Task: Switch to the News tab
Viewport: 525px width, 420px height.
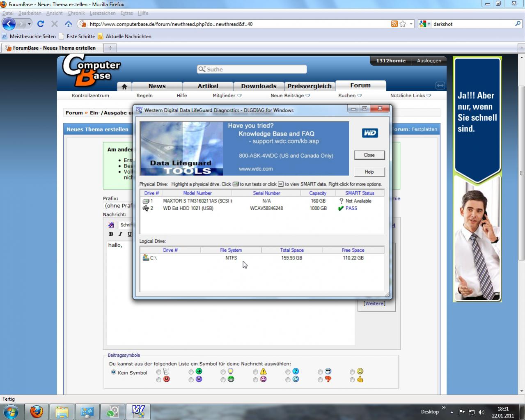Action: coord(157,86)
